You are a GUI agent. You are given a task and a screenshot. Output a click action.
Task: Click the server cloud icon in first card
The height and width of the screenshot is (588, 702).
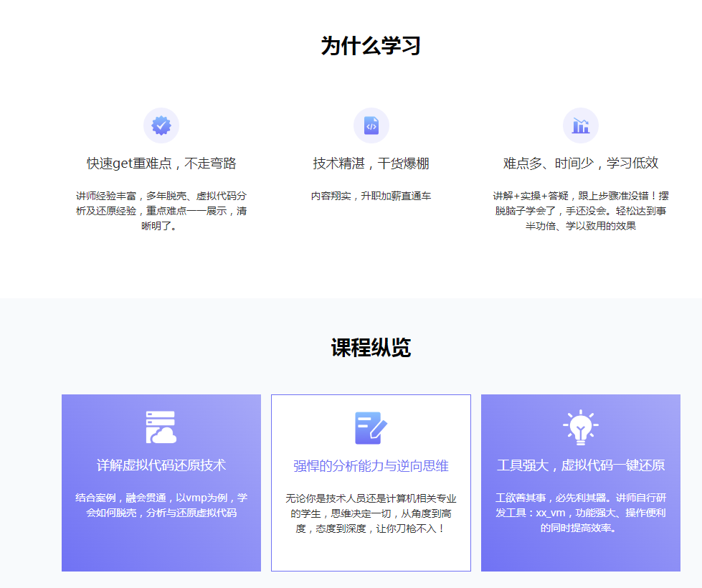[161, 427]
